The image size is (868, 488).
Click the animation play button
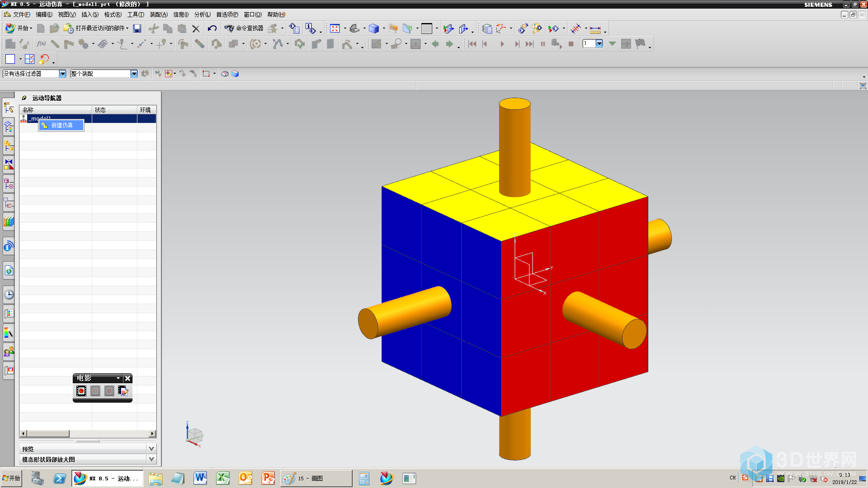[x=502, y=44]
